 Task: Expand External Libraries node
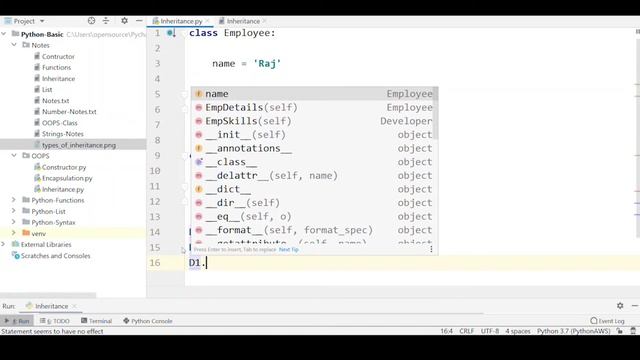(x=4, y=244)
